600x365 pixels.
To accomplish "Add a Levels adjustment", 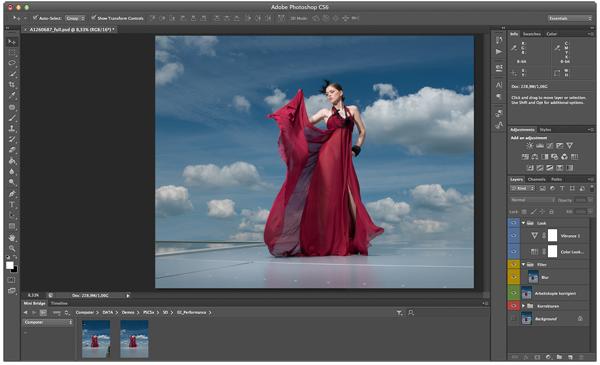I will (x=540, y=145).
